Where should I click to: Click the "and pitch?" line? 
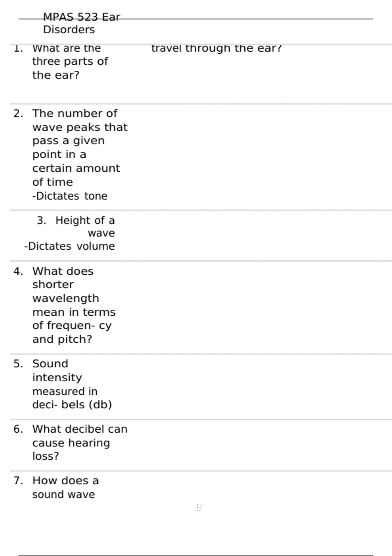pyautogui.click(x=62, y=339)
